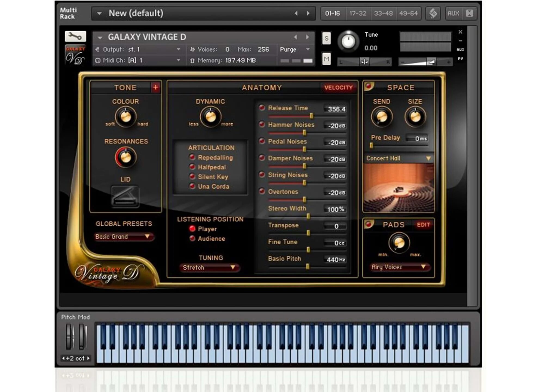Image resolution: width=539 pixels, height=392 pixels.
Task: Click the Release Time slider handle
Action: pos(311,116)
